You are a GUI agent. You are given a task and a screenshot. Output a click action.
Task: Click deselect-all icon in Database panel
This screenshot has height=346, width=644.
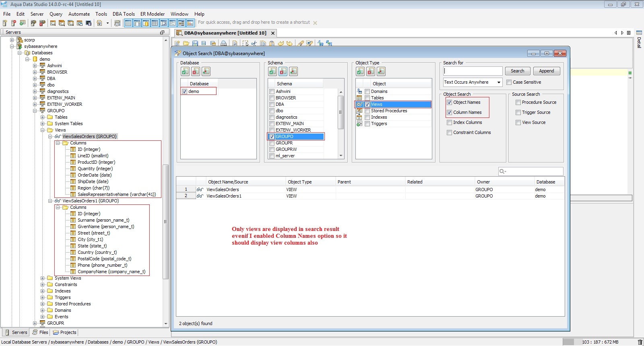click(196, 71)
